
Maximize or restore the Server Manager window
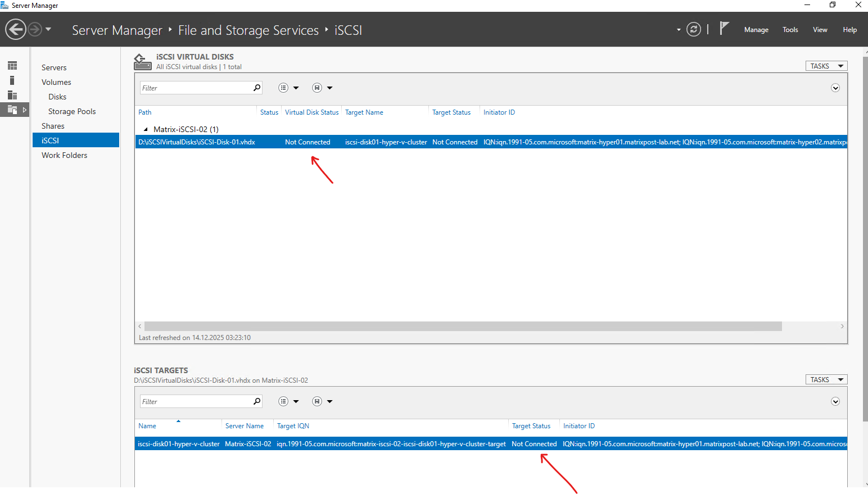coord(833,5)
